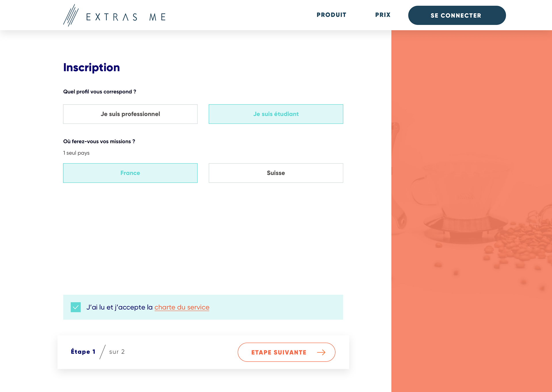Click the 'Étape 1' step indicator
The width and height of the screenshot is (552, 392).
83,352
